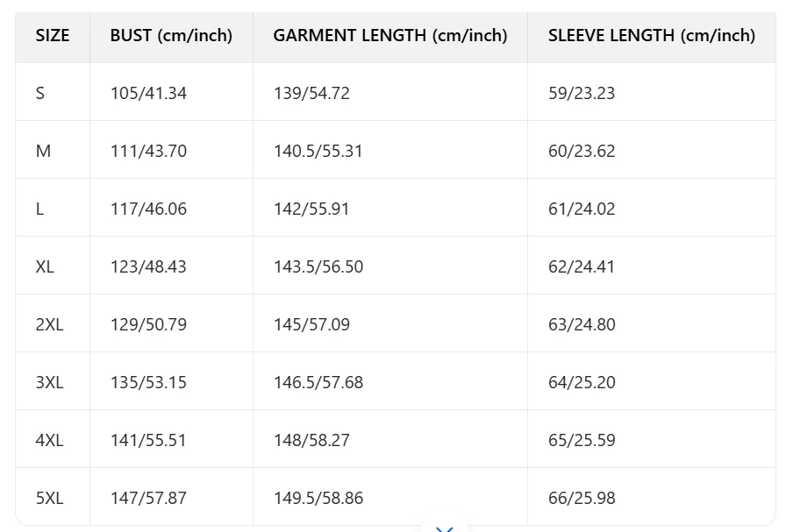Select the M size row label
786x532 pixels.
[x=43, y=151]
